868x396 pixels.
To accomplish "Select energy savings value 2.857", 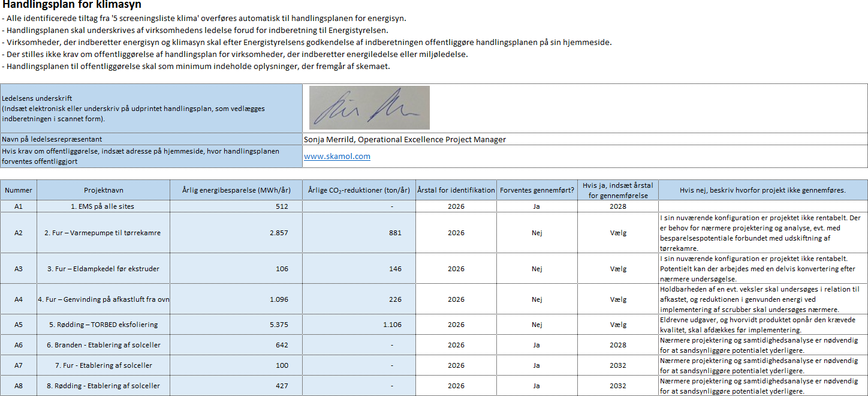I will point(237,233).
